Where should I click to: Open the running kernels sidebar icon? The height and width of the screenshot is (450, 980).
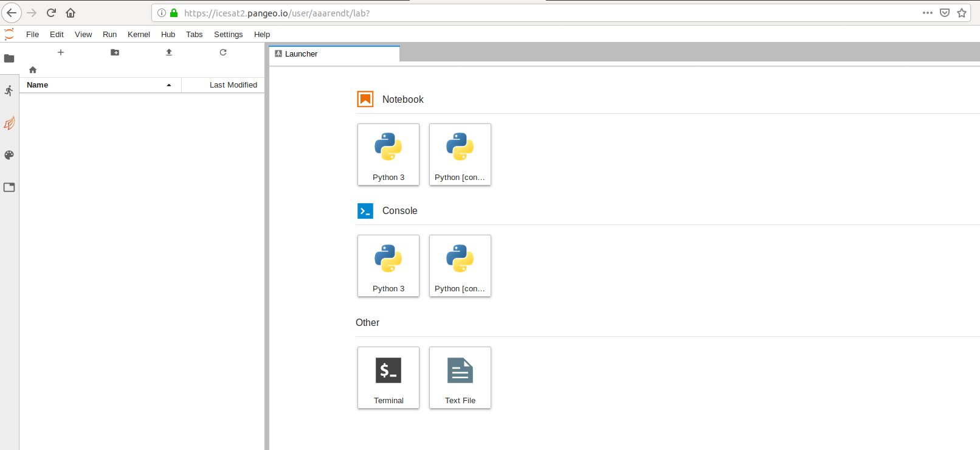click(x=9, y=91)
